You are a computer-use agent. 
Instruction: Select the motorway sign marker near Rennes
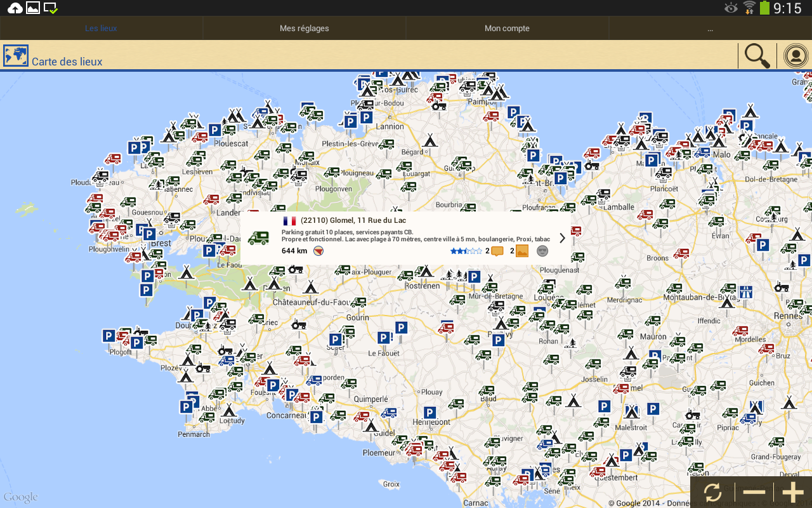(746, 292)
